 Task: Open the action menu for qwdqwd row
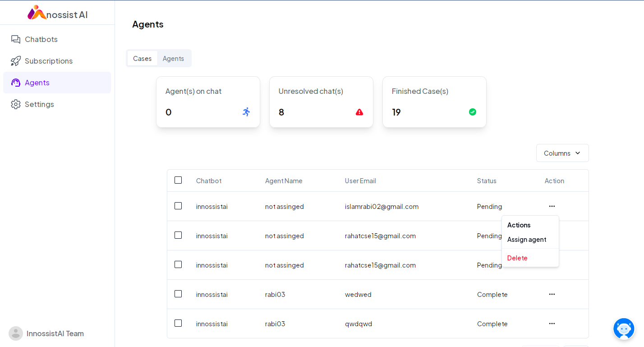click(552, 324)
